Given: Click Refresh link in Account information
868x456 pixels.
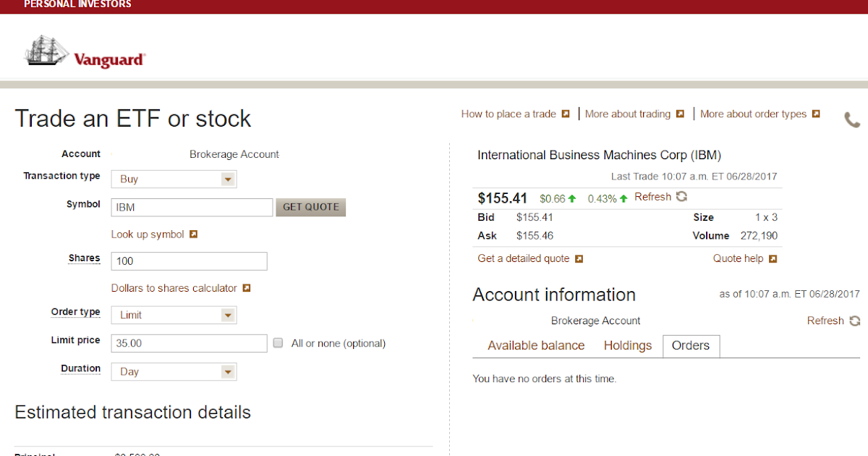Looking at the screenshot, I should click(825, 321).
